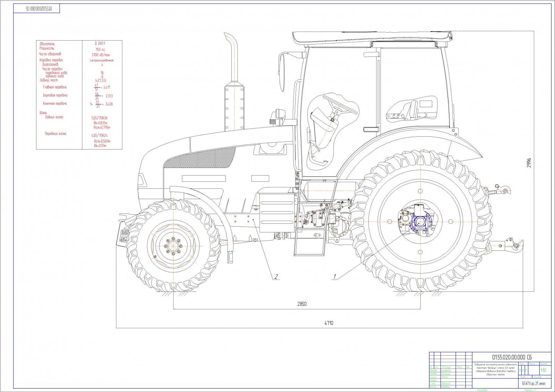
Task: Click the wheelbase dimension 2850
Action: (x=302, y=304)
